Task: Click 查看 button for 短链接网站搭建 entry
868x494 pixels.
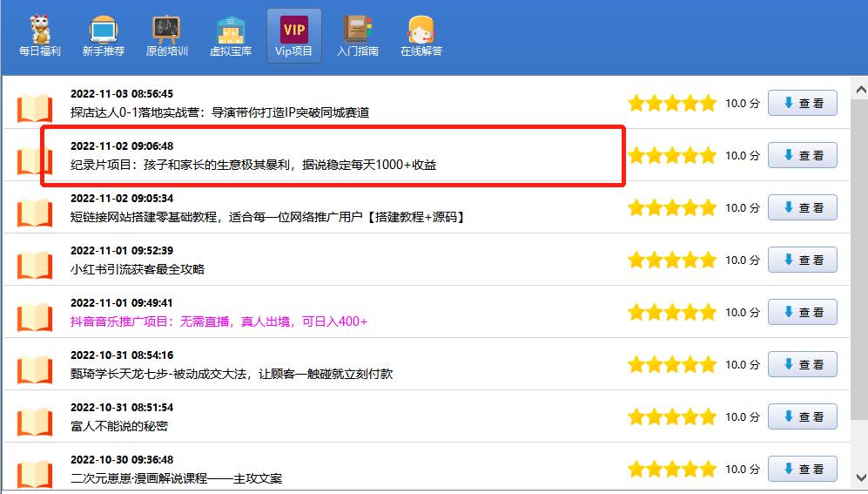Action: [802, 207]
